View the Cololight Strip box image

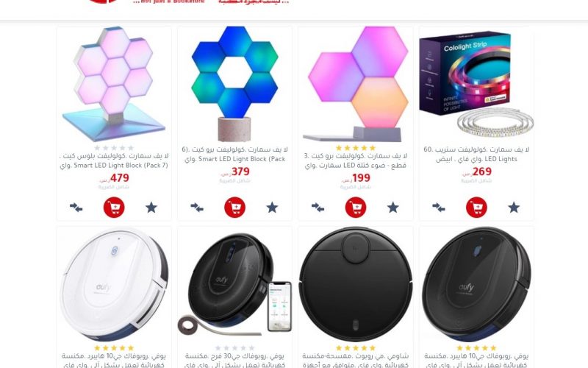click(476, 85)
